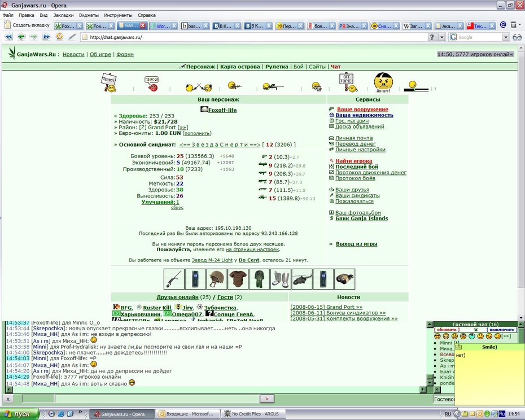Click the Off Topic sign smiley
Viewport: 525px width, 420px height.
tap(348, 82)
